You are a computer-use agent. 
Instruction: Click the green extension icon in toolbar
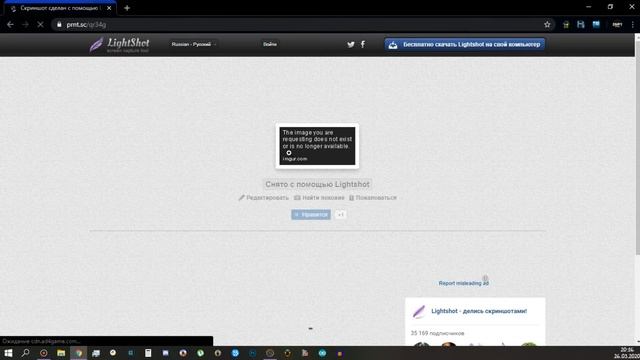coord(566,24)
